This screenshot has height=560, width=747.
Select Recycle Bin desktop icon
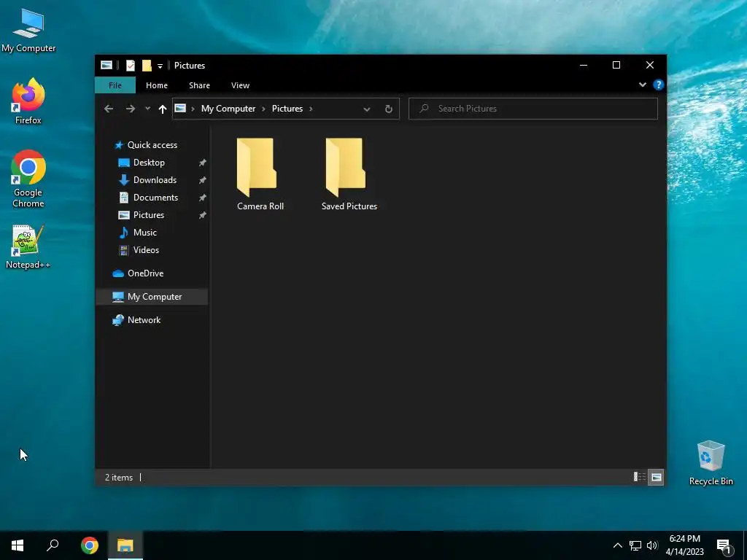coord(711,463)
